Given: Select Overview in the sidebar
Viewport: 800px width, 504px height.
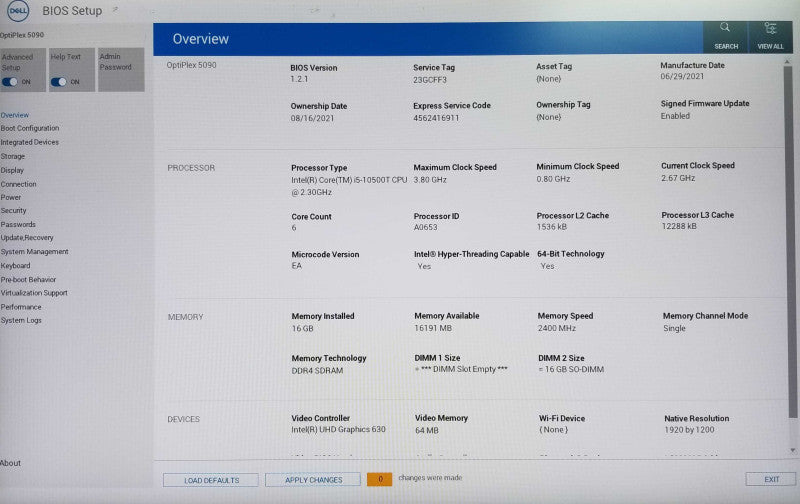Looking at the screenshot, I should 15,115.
